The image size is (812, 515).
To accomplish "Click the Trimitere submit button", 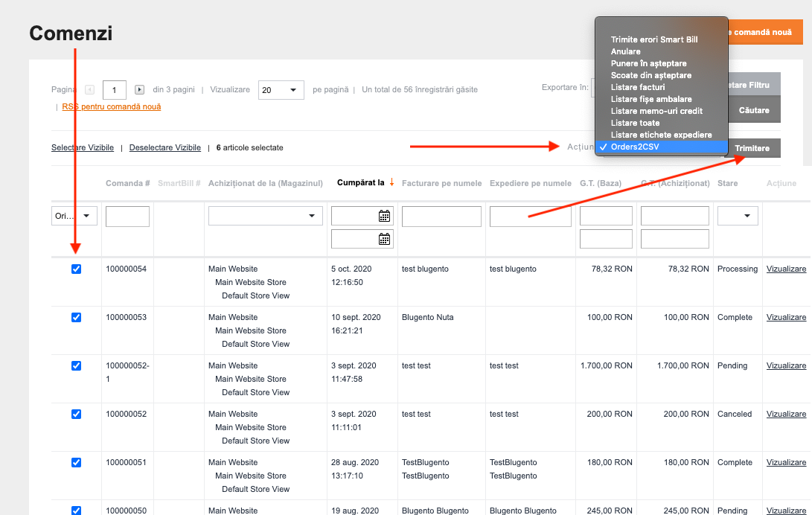I will click(x=752, y=148).
